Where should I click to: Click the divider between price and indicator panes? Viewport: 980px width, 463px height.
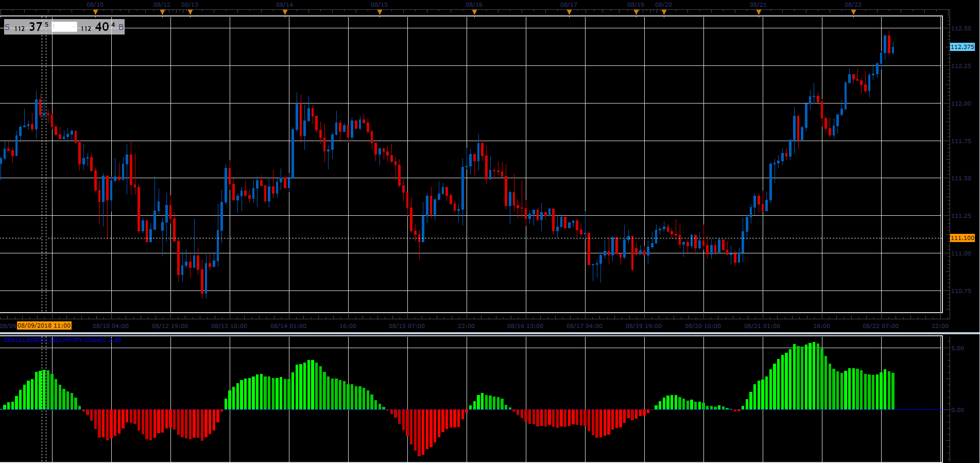pos(490,333)
